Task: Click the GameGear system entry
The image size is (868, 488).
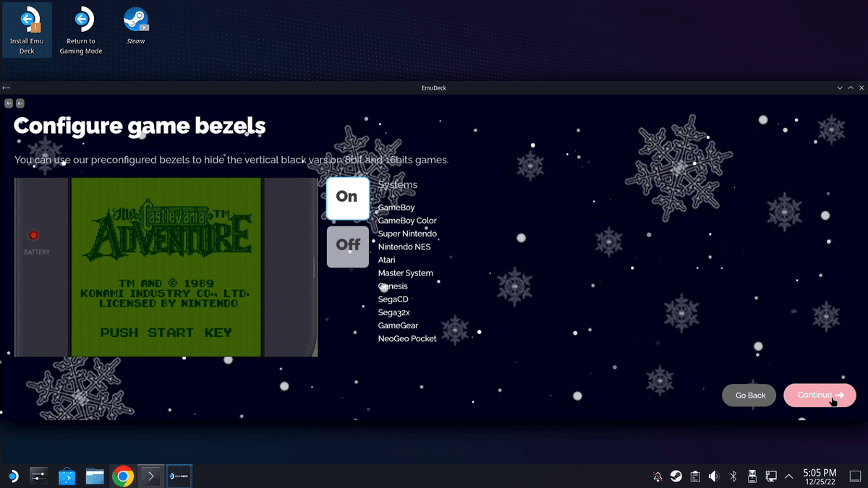Action: [399, 325]
